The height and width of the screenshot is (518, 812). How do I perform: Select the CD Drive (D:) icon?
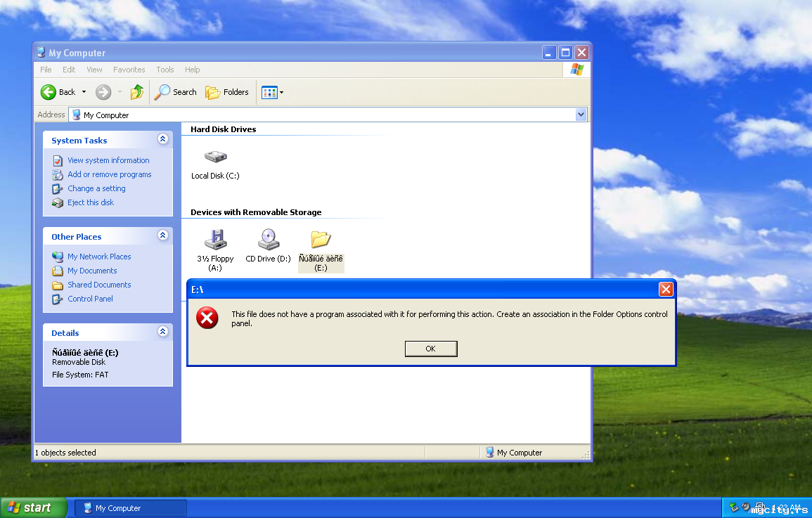(x=269, y=240)
